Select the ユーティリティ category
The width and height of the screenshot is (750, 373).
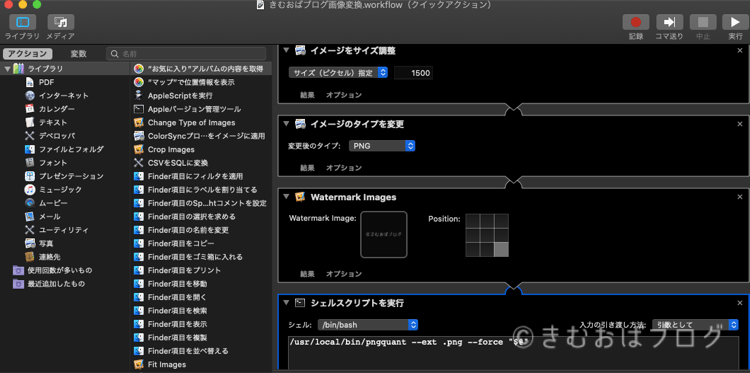[x=64, y=230]
